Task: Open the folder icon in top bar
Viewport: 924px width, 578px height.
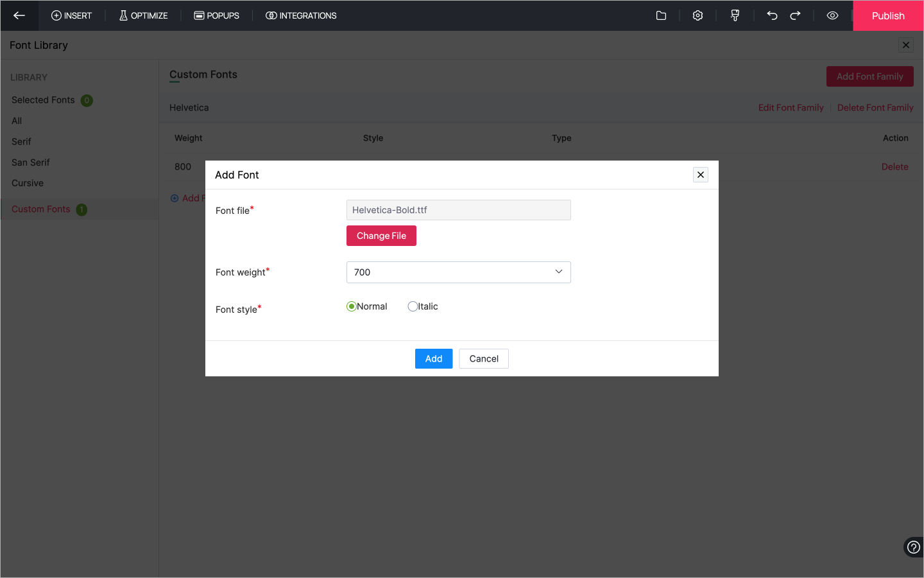Action: click(661, 15)
